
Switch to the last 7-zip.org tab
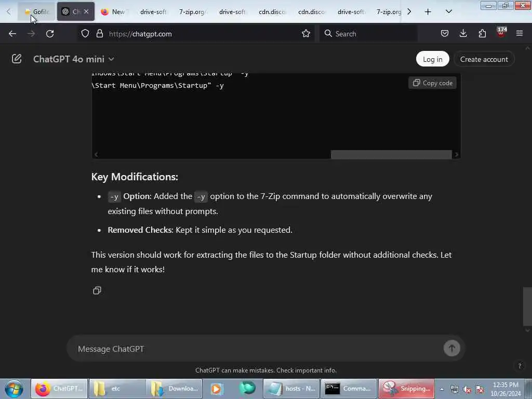tap(389, 11)
